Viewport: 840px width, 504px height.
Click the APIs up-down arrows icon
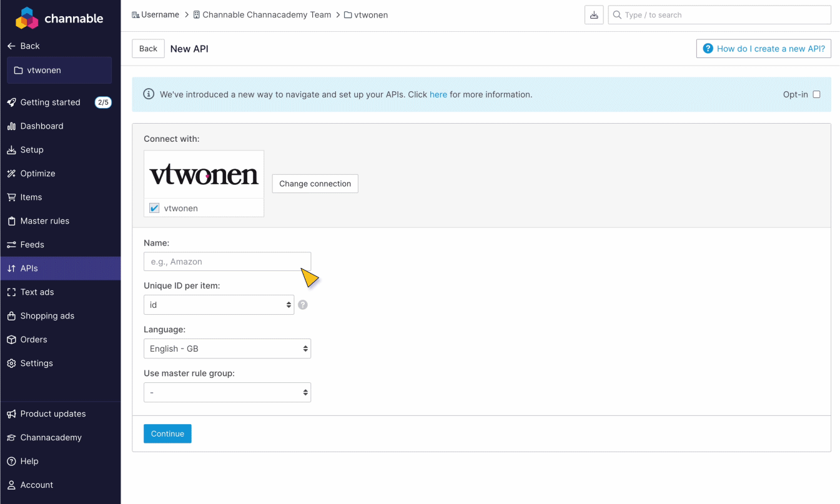pyautogui.click(x=11, y=269)
